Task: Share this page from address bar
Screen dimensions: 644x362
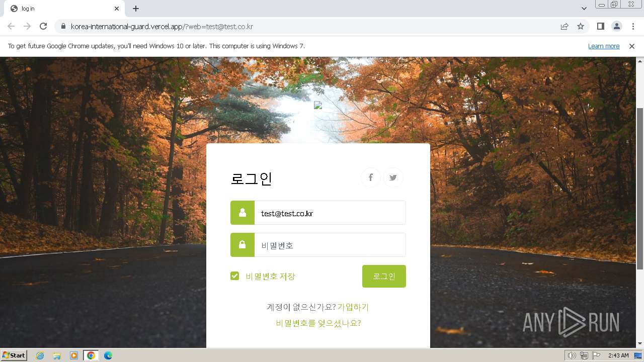Action: coord(565,26)
